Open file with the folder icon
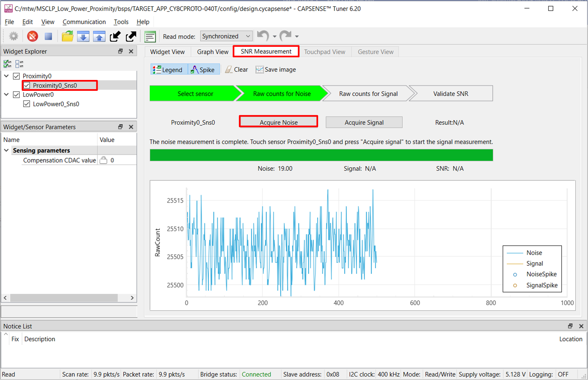This screenshot has width=588, height=380. point(67,36)
